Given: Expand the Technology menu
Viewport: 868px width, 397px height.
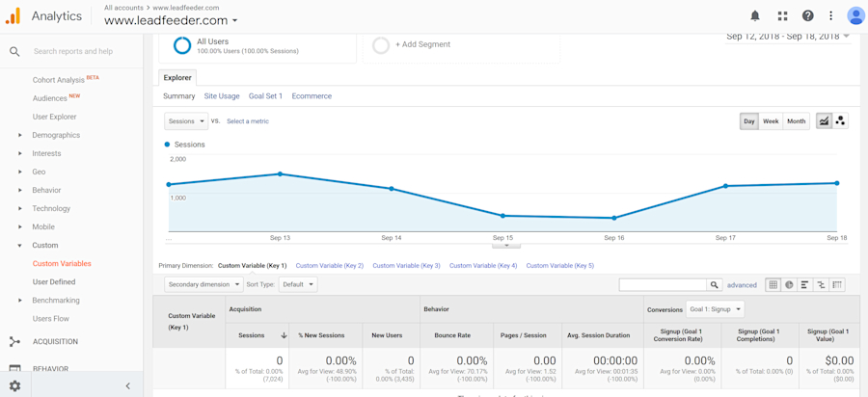Looking at the screenshot, I should [51, 208].
